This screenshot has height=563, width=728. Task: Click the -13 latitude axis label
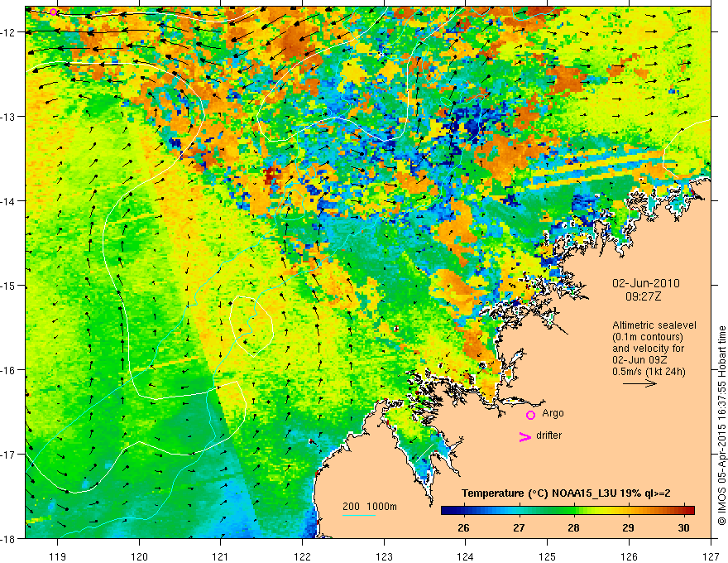click(x=9, y=117)
